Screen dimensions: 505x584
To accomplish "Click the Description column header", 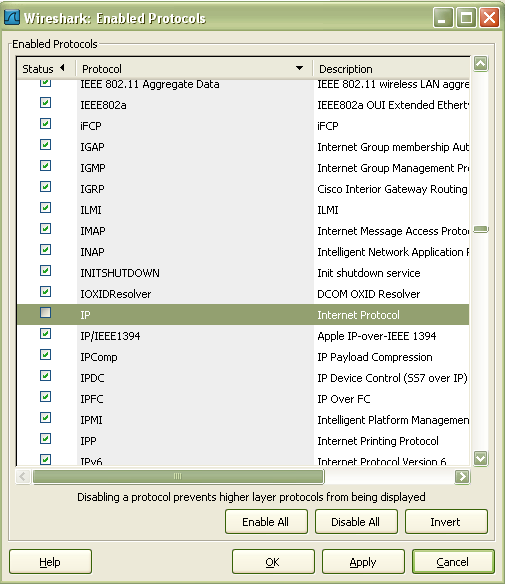I will pos(391,69).
